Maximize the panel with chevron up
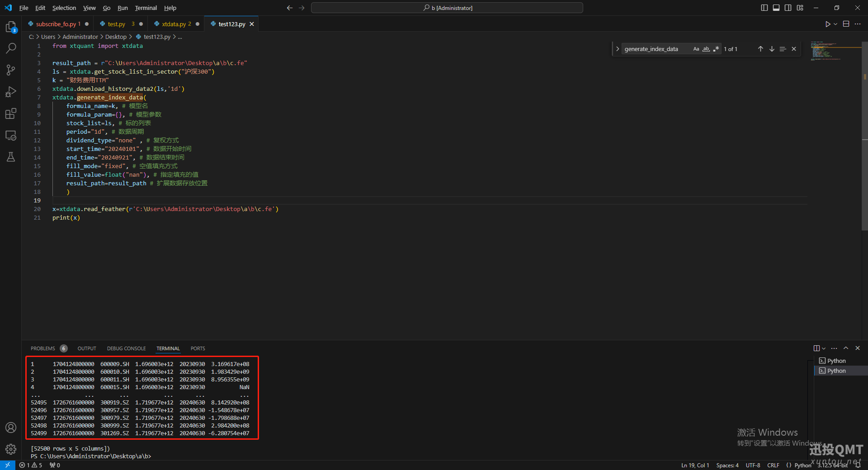 point(846,348)
